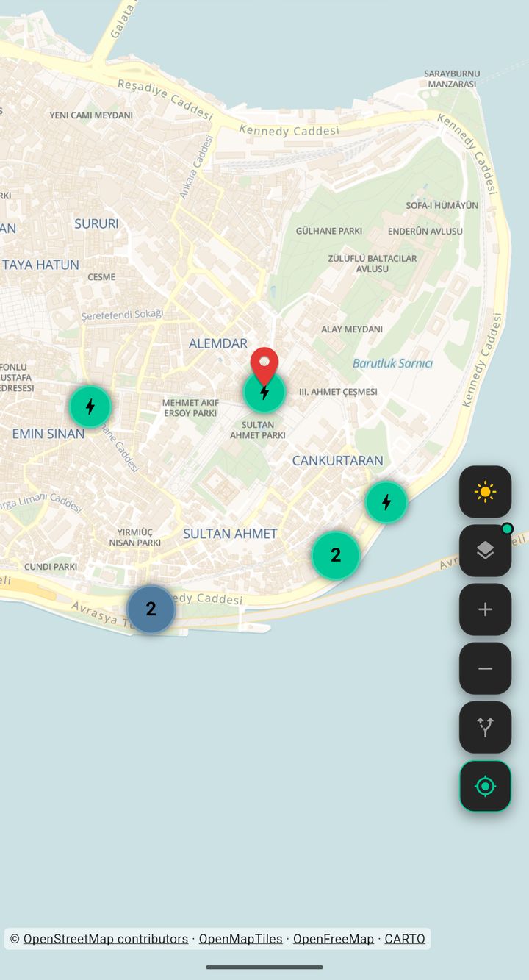Open OpenStreetMap contributors link
This screenshot has height=980, width=529.
(x=106, y=939)
